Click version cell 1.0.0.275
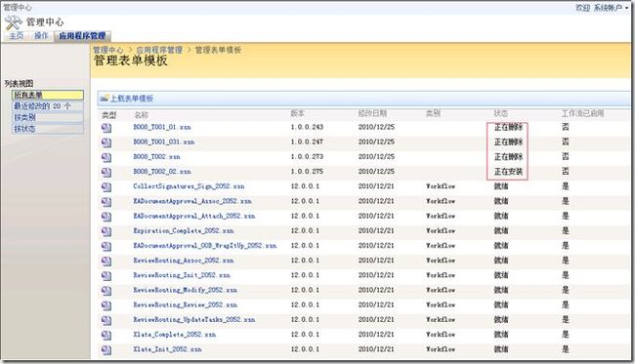This screenshot has height=364, width=635. tap(307, 172)
